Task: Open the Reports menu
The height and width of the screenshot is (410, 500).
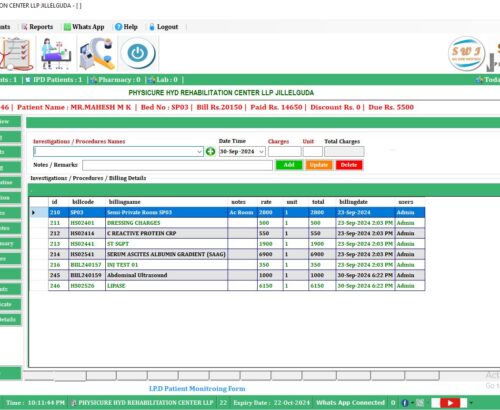Action: click(37, 27)
